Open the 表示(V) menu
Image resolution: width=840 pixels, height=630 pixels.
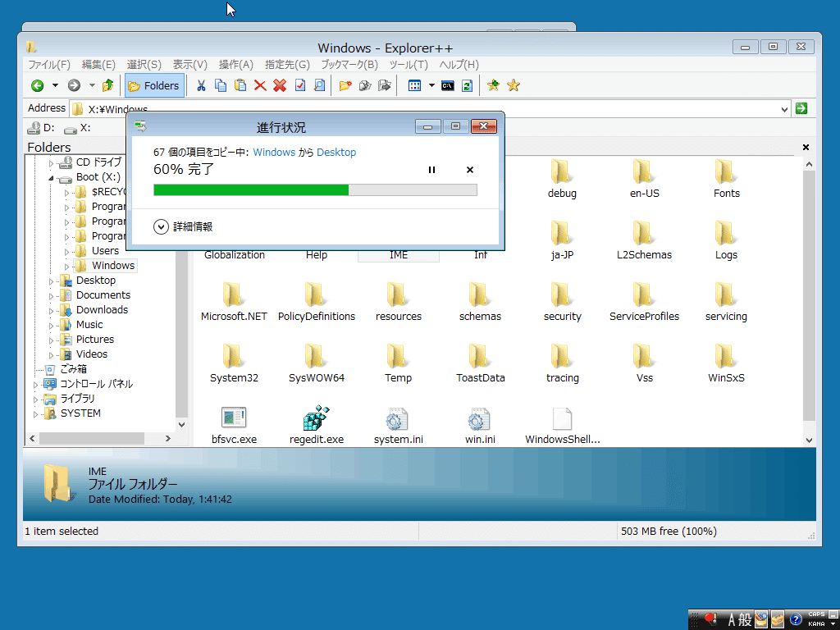click(189, 65)
